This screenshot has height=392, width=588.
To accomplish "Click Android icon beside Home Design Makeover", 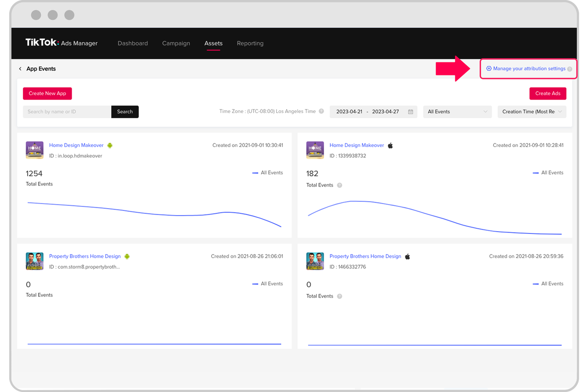I will pyautogui.click(x=110, y=145).
